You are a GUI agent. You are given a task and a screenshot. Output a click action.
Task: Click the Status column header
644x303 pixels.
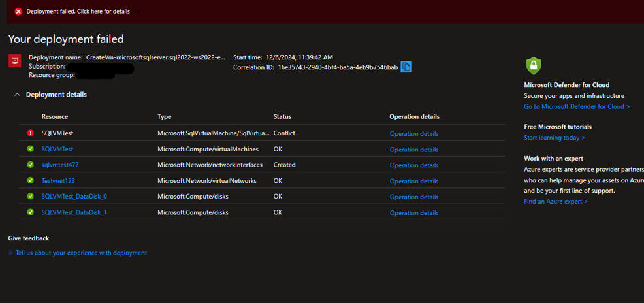pos(282,117)
